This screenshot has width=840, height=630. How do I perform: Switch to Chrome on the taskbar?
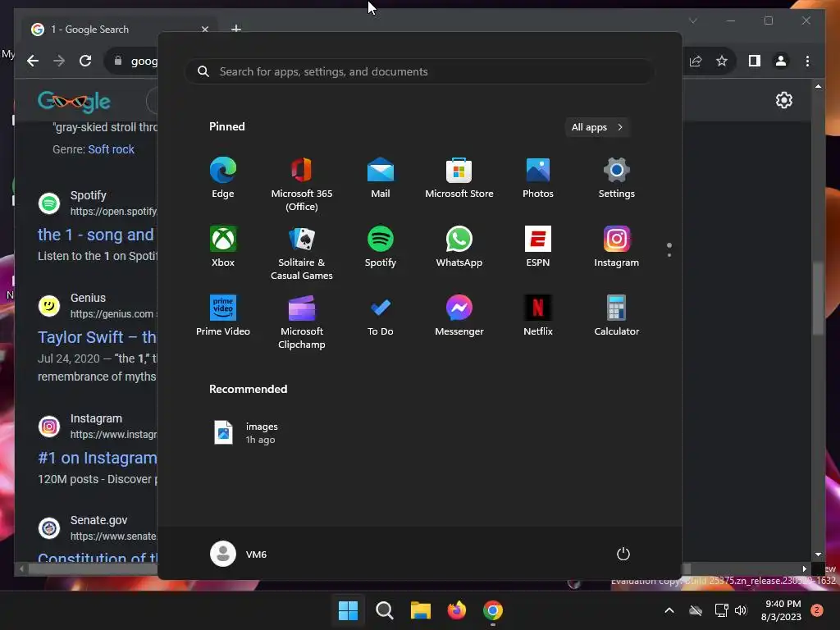(493, 610)
